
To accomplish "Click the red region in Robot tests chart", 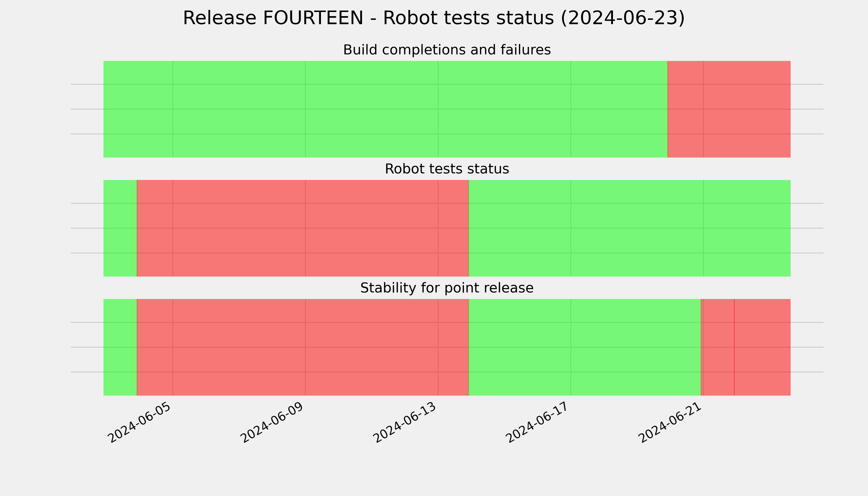I will coord(303,228).
